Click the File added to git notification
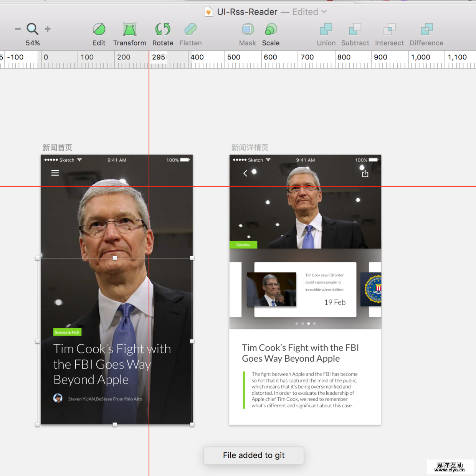The height and width of the screenshot is (476, 476). (254, 455)
